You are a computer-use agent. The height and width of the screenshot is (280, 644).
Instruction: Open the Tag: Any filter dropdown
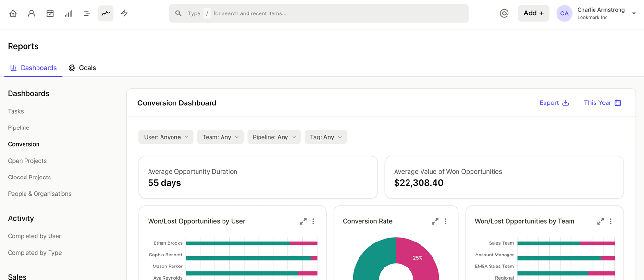pos(325,137)
